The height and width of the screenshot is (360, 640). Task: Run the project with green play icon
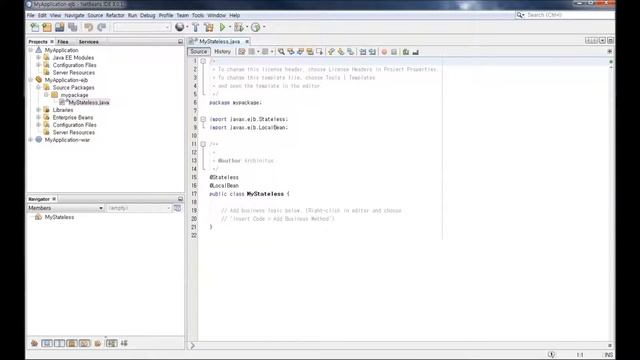coord(222,27)
